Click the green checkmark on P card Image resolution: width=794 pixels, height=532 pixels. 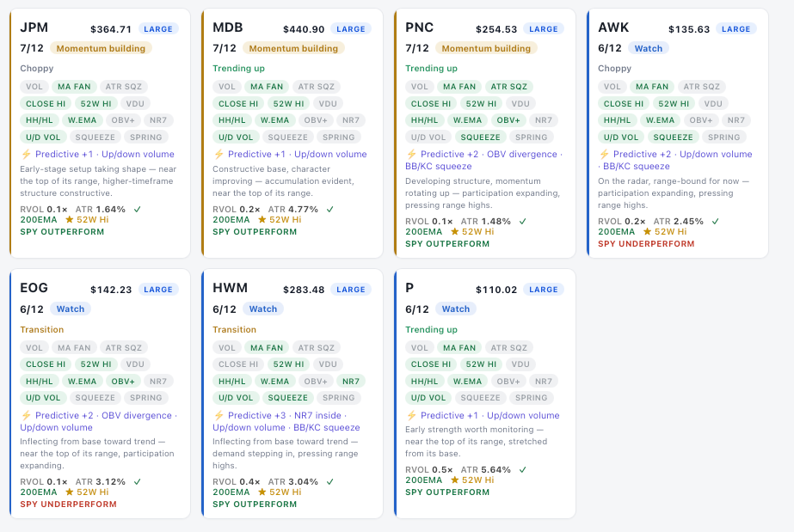point(522,470)
